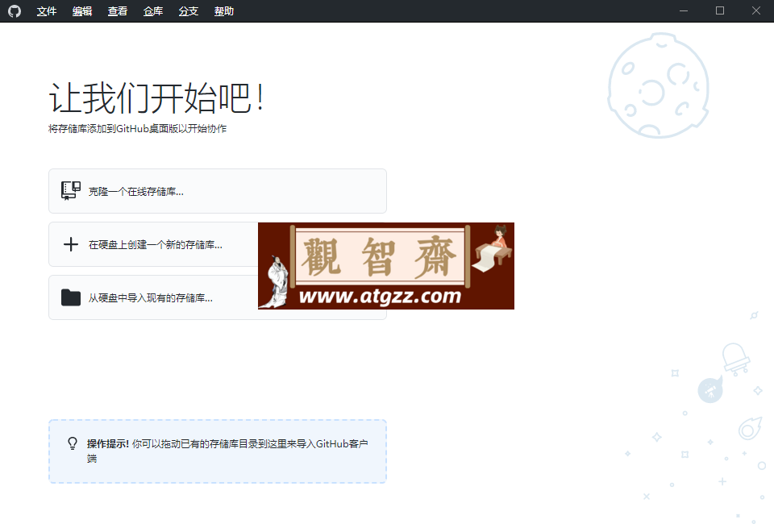Image resolution: width=774 pixels, height=532 pixels.
Task: Click the folder icon for importing repository
Action: tap(71, 297)
